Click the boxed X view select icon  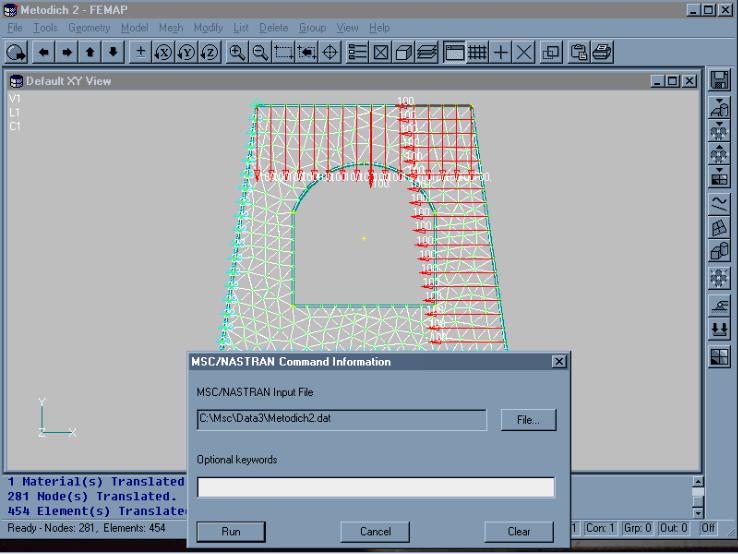[x=380, y=52]
